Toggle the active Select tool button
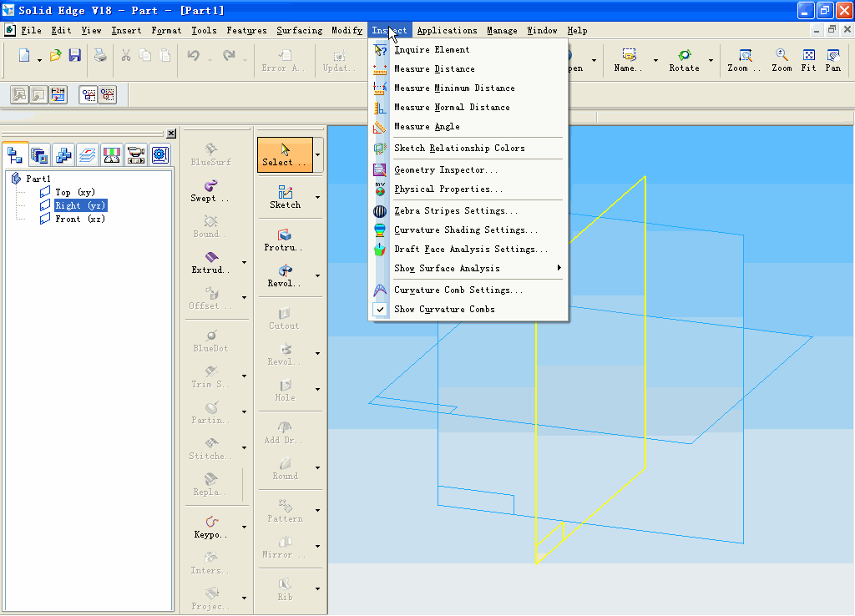Viewport: 855px width, 616px height. pyautogui.click(x=285, y=154)
